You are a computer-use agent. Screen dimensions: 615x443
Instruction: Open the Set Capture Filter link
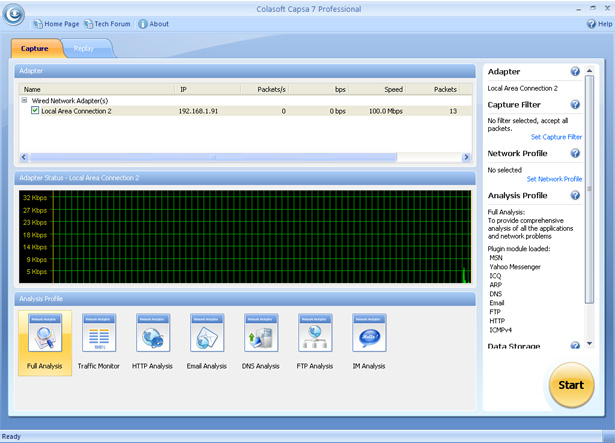point(556,137)
